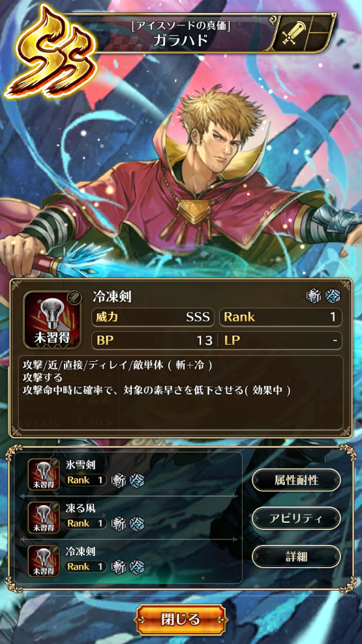
Task: Tap the 斬 slash attribute icon in detail panel
Action: 314,297
